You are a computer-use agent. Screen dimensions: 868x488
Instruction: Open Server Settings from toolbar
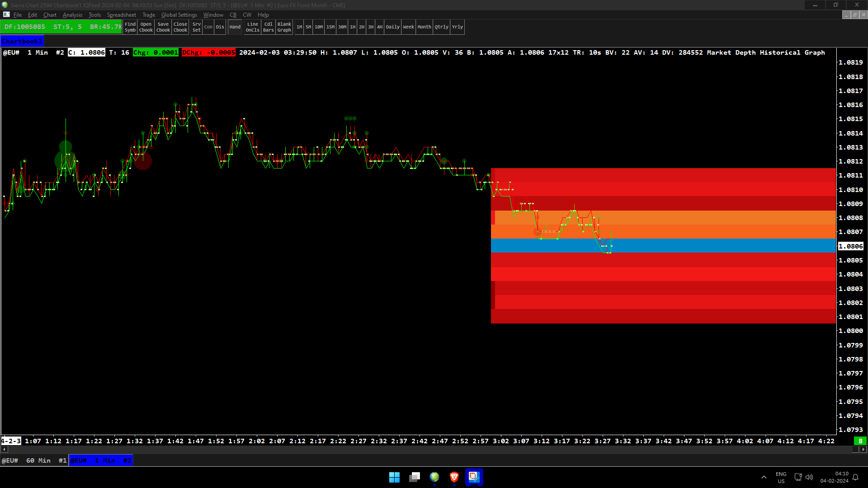(196, 27)
